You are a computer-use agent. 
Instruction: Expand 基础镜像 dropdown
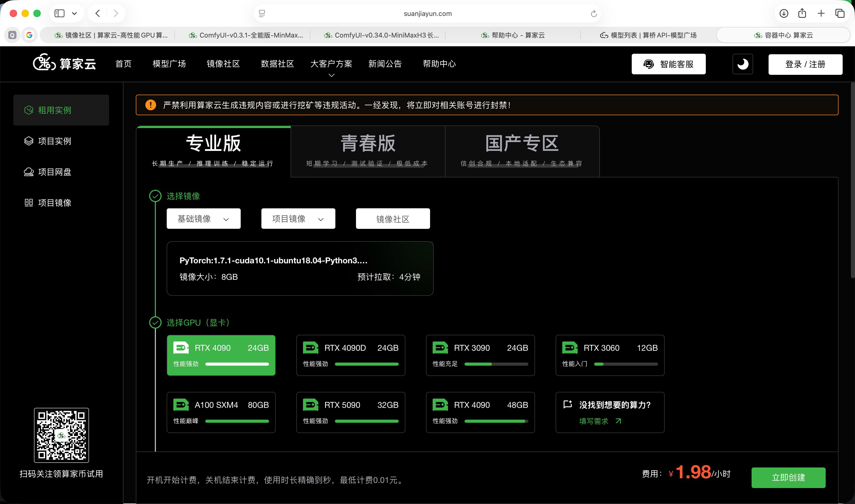(x=203, y=218)
